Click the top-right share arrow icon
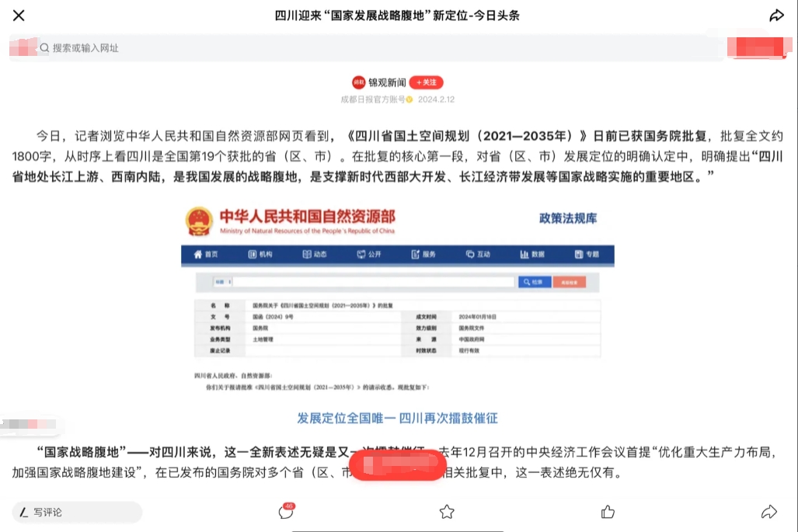The image size is (798, 532). (x=776, y=15)
